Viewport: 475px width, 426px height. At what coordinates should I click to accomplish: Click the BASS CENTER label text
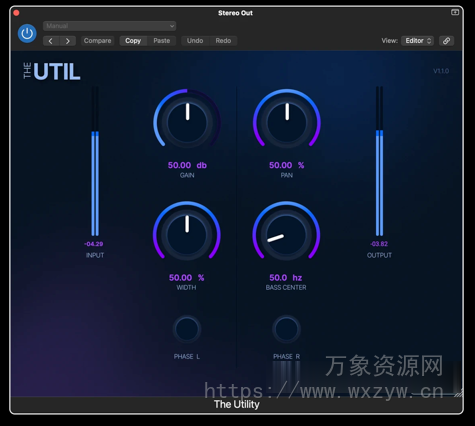tap(286, 287)
